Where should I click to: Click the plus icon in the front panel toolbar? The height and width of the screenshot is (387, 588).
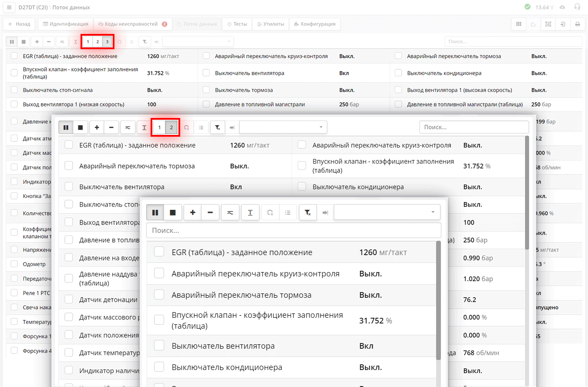(192, 212)
